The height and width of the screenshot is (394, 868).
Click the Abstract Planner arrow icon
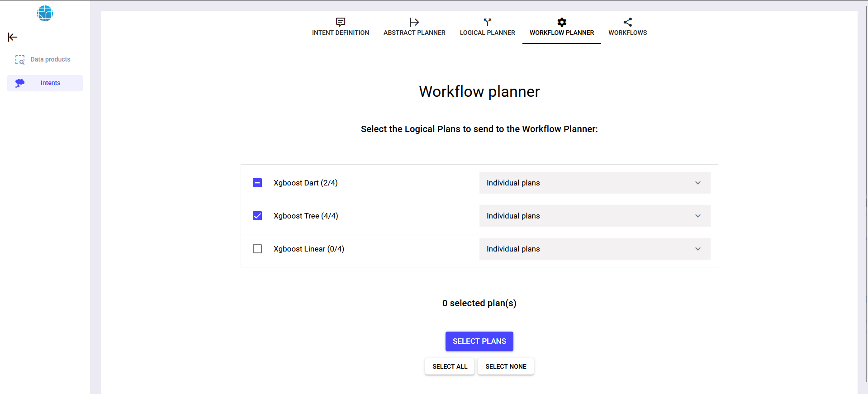[x=414, y=22]
